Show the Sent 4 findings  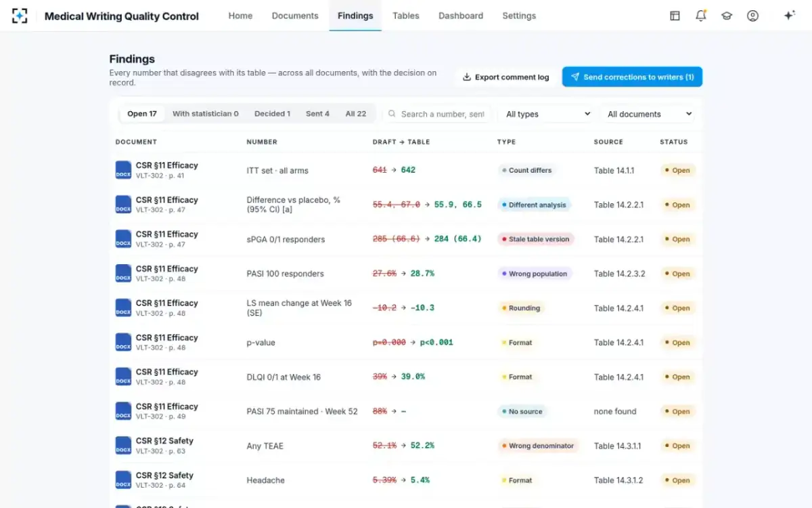coord(317,114)
